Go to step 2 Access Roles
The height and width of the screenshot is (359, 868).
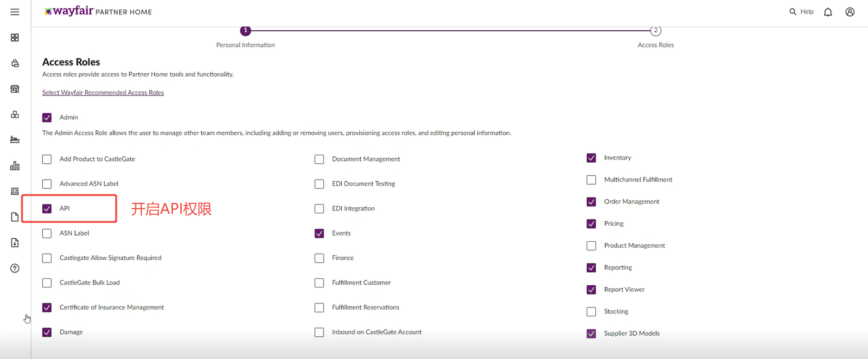[x=656, y=31]
